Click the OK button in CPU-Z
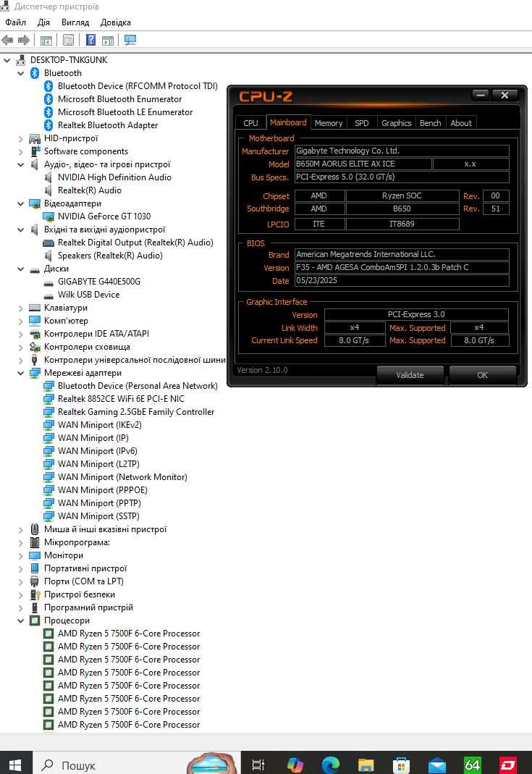 point(483,374)
